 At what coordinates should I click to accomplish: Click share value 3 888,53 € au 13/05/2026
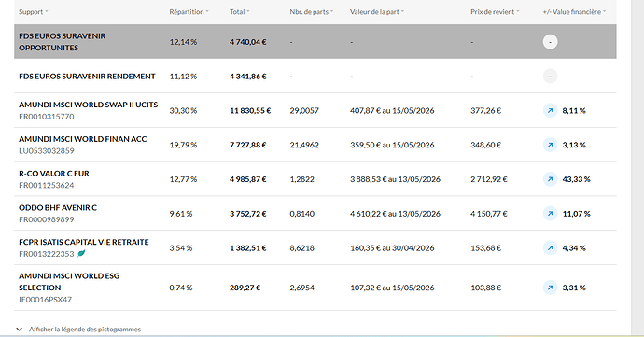pos(395,179)
